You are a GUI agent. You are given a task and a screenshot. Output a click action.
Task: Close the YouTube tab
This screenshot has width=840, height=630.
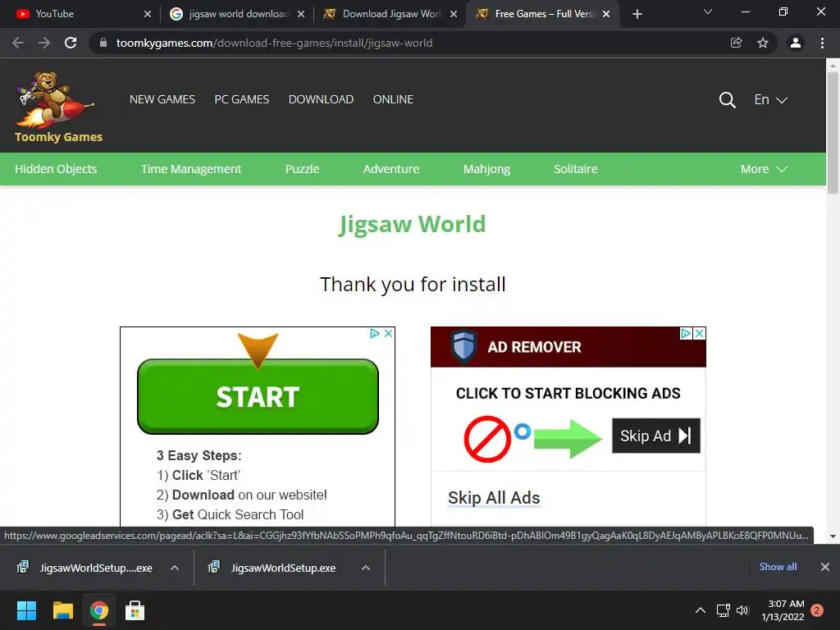pyautogui.click(x=148, y=14)
